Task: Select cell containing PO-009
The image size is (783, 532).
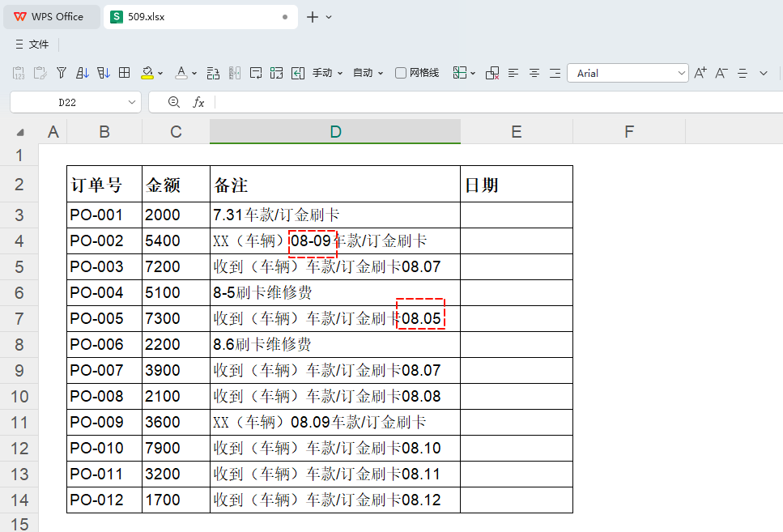Action: point(104,422)
